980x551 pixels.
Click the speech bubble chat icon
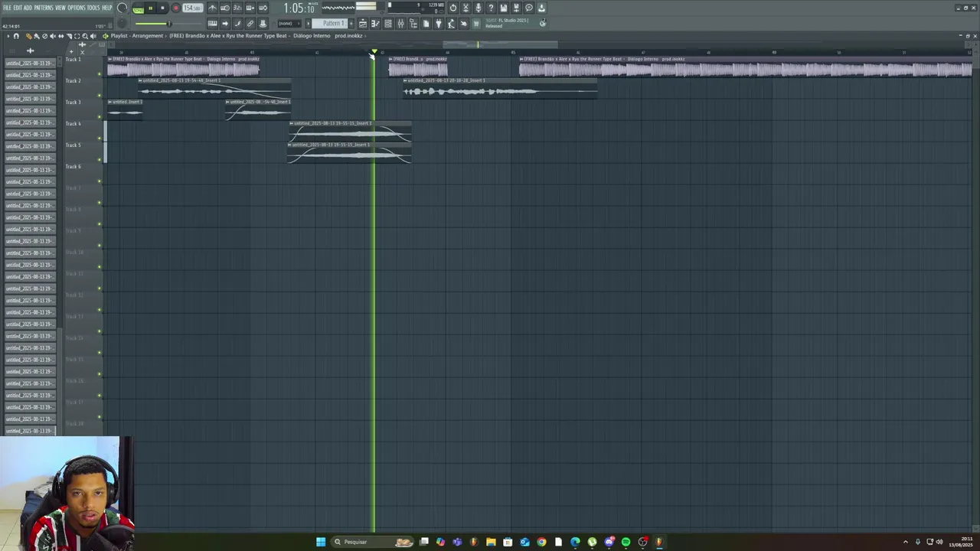pos(529,8)
